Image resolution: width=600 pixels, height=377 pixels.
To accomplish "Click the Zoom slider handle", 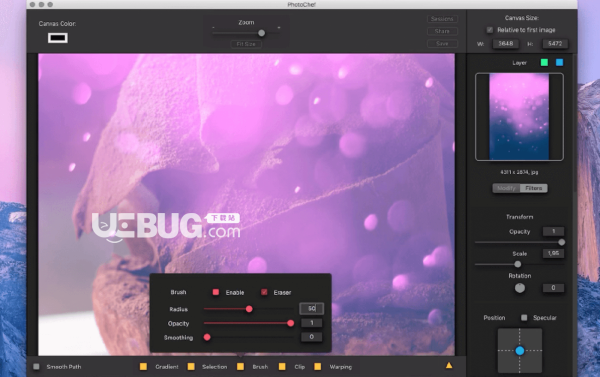I will point(261,33).
